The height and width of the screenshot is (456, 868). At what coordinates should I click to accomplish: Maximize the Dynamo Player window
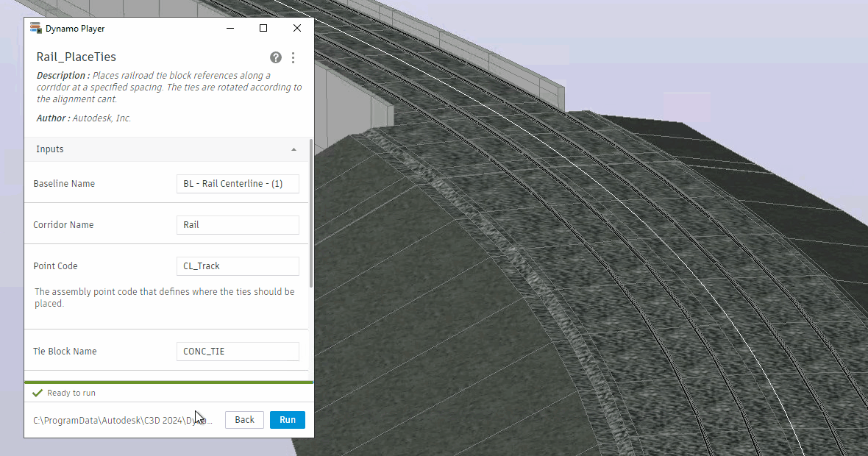(263, 29)
